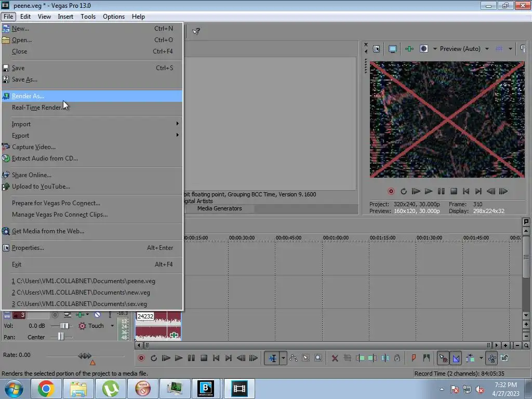Step to previous frame in preview
532x399 pixels.
(x=491, y=191)
